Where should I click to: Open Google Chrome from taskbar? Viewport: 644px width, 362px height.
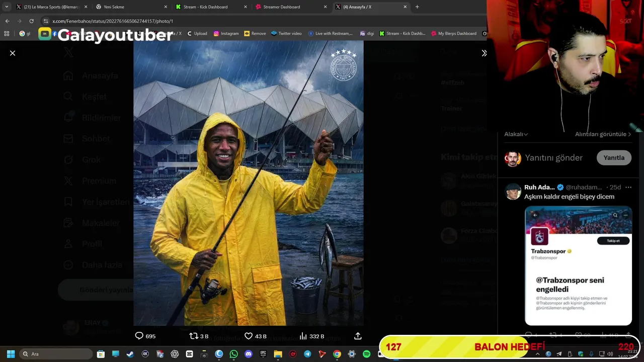click(337, 354)
